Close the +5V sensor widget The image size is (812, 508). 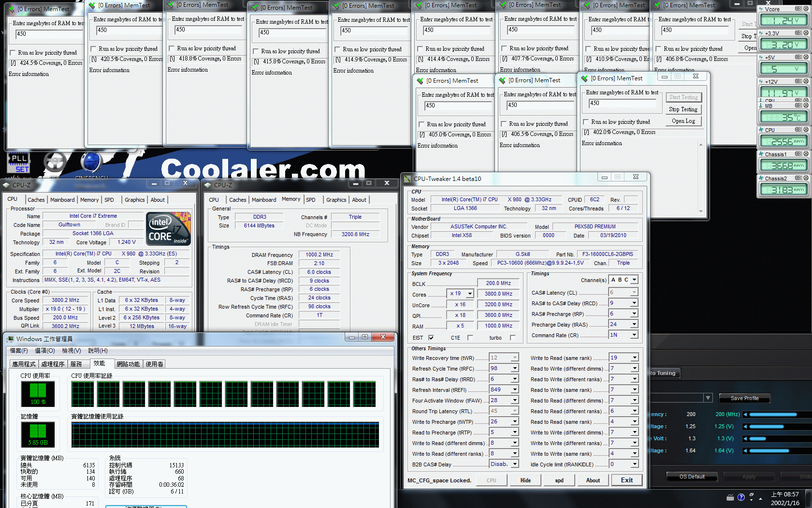point(806,57)
